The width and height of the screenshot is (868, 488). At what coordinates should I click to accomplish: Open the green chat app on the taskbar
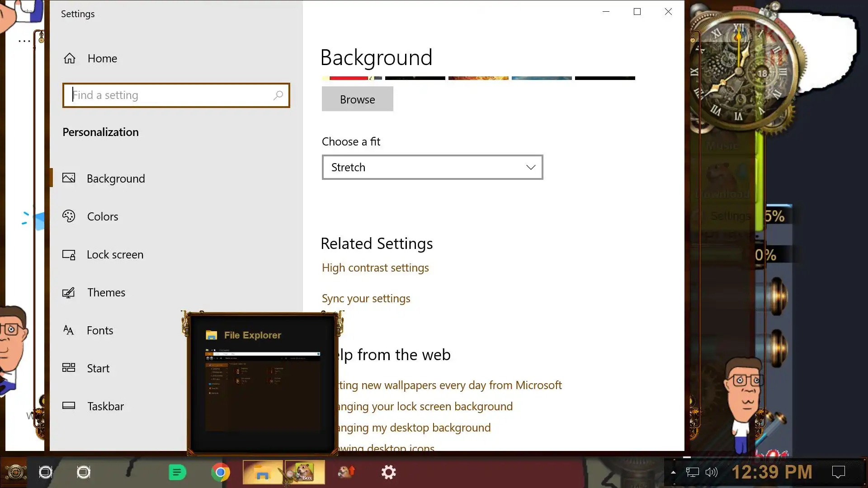pos(177,472)
